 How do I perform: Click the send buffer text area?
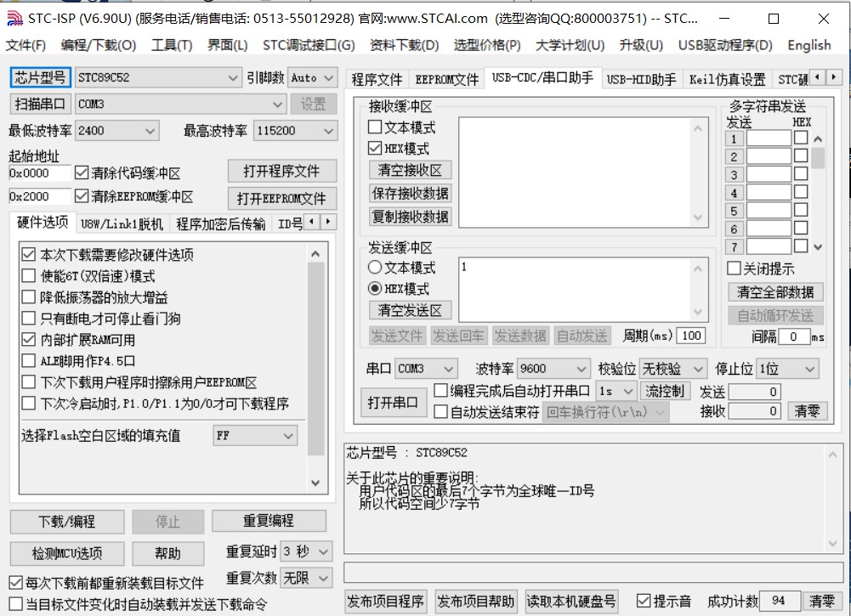[576, 290]
